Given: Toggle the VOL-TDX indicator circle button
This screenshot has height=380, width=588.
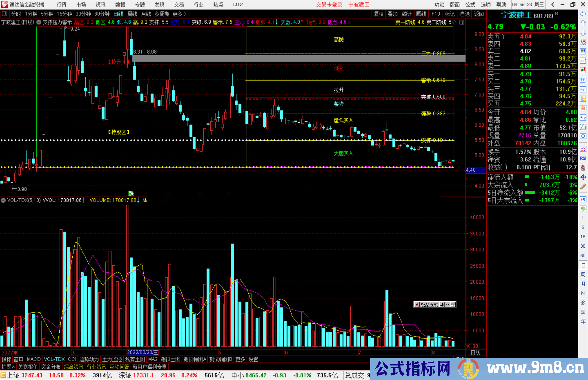Looking at the screenshot, I should click(3, 200).
